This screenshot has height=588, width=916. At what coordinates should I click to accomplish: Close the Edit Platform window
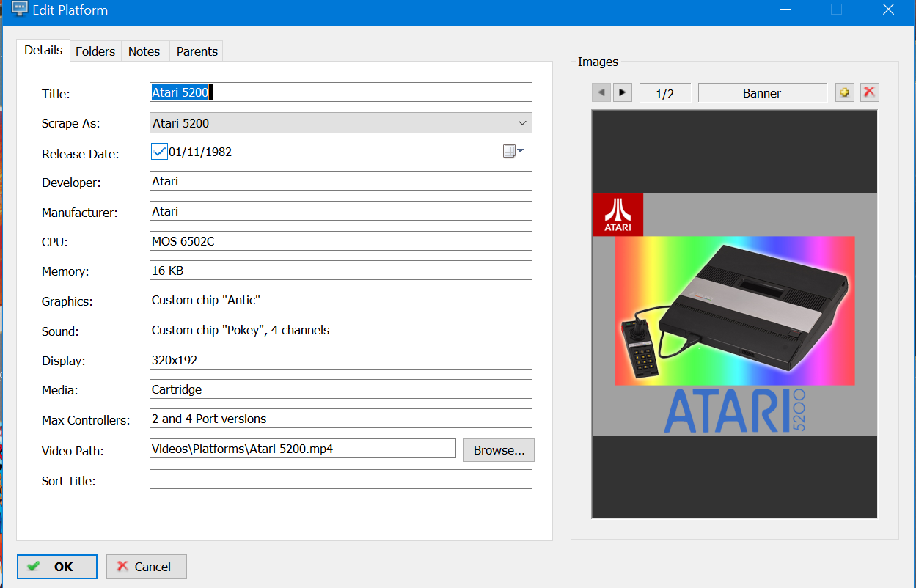(x=888, y=10)
